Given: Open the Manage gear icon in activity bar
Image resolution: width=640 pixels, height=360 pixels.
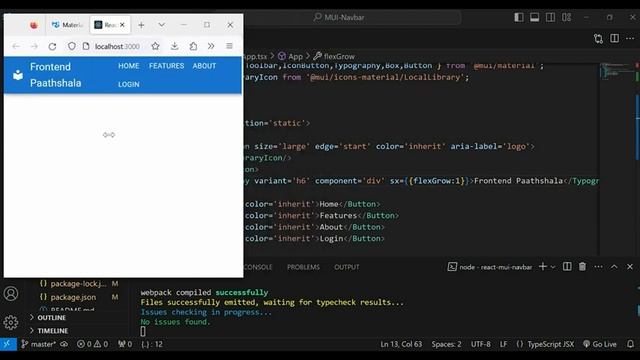Looking at the screenshot, I should tap(11, 322).
